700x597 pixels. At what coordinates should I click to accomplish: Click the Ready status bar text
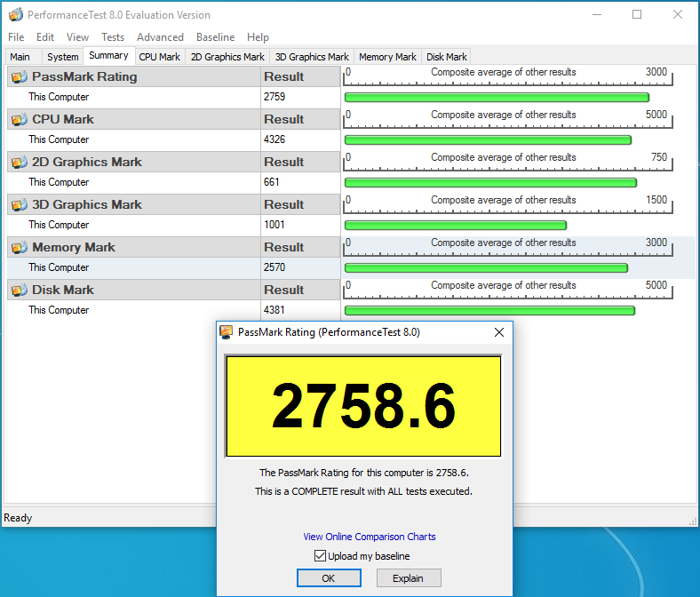pyautogui.click(x=18, y=518)
